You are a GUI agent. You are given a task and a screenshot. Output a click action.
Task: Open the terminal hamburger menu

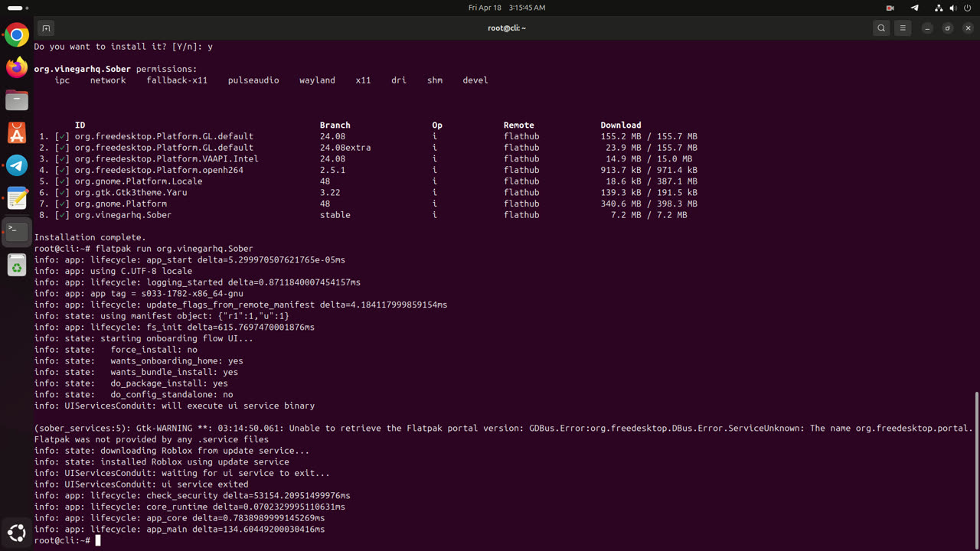tap(903, 28)
